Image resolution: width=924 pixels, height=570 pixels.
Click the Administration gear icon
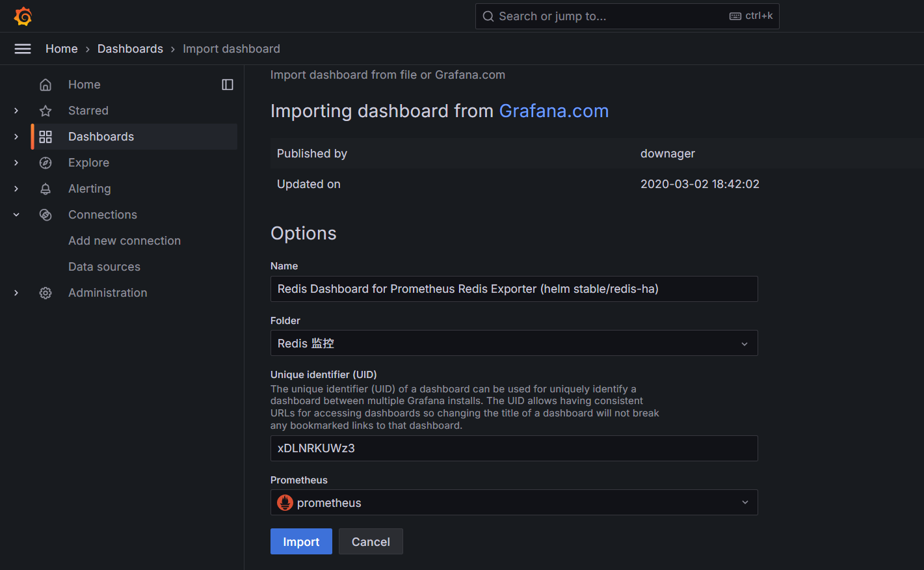(x=46, y=293)
